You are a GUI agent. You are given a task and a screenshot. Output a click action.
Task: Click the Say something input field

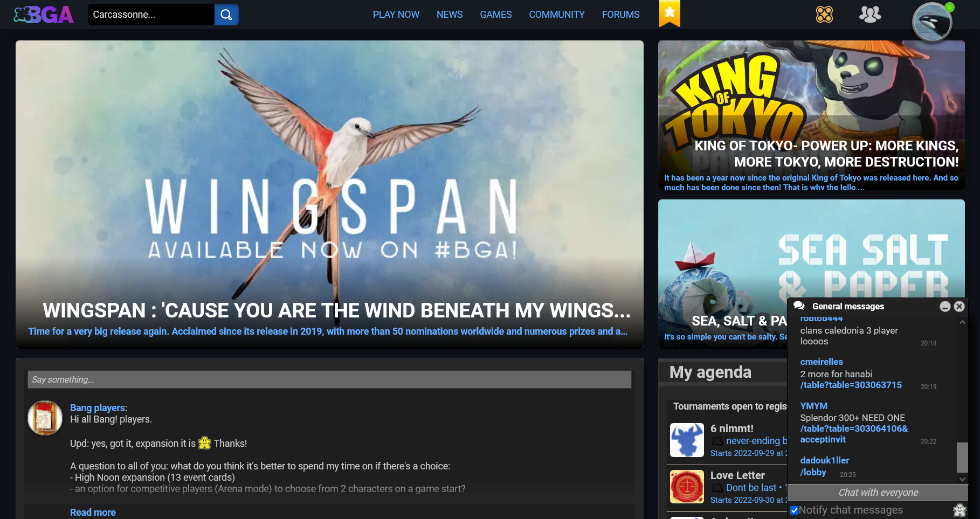329,379
